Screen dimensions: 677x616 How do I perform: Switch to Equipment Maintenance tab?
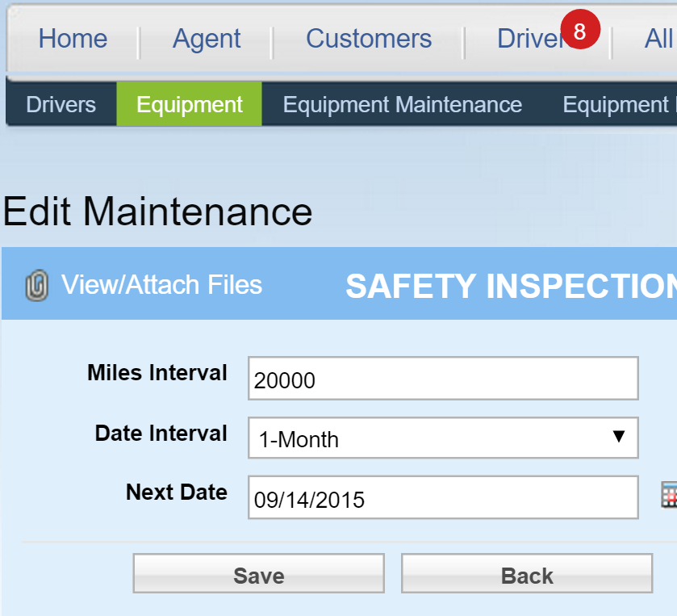[403, 104]
